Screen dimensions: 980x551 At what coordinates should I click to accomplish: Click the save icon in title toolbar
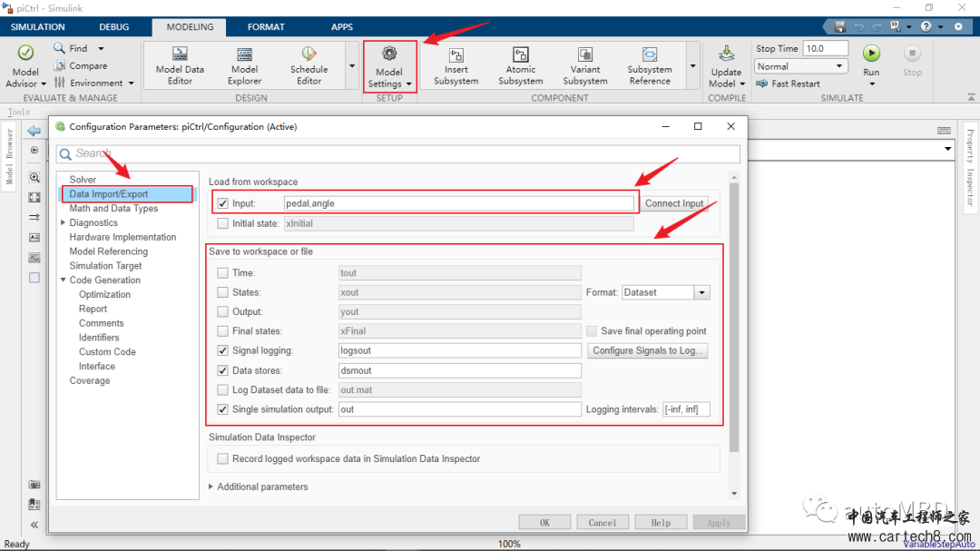point(840,27)
